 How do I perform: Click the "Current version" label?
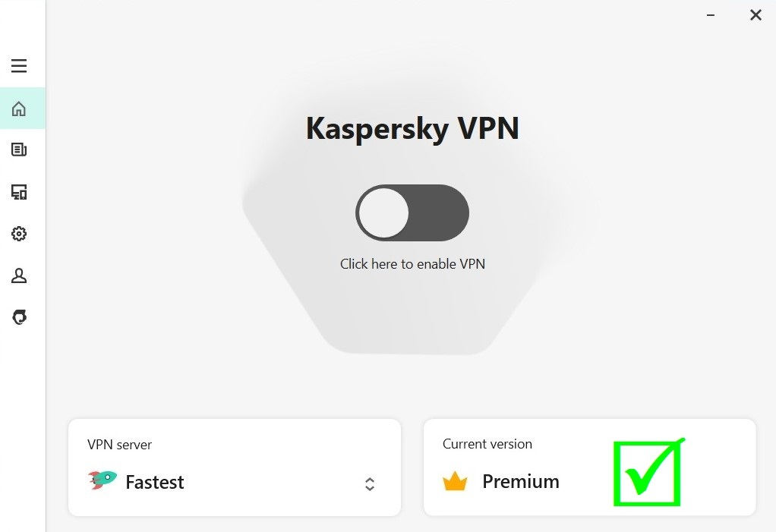click(487, 444)
